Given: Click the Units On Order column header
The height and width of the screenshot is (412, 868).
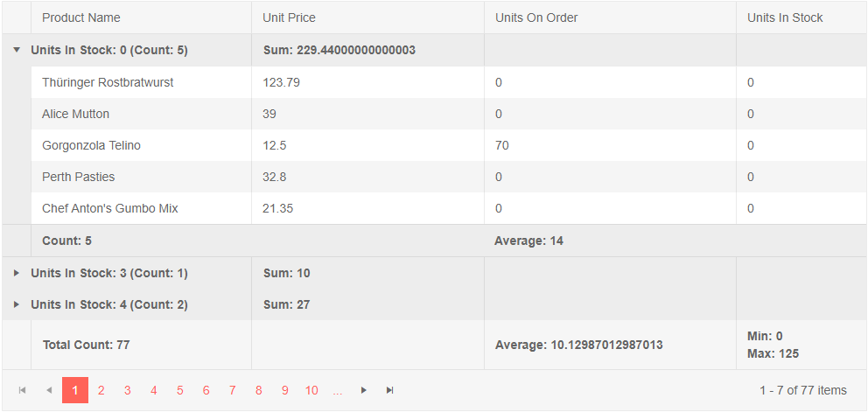Looking at the screenshot, I should click(536, 17).
